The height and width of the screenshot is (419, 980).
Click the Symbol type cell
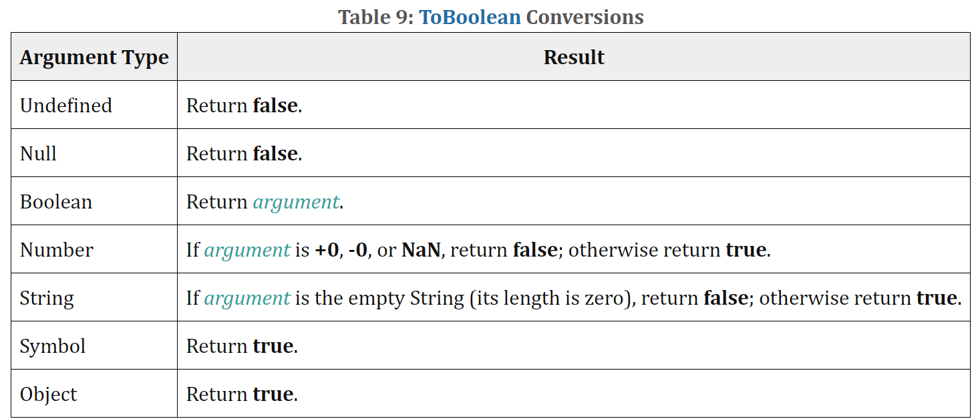[x=94, y=345]
